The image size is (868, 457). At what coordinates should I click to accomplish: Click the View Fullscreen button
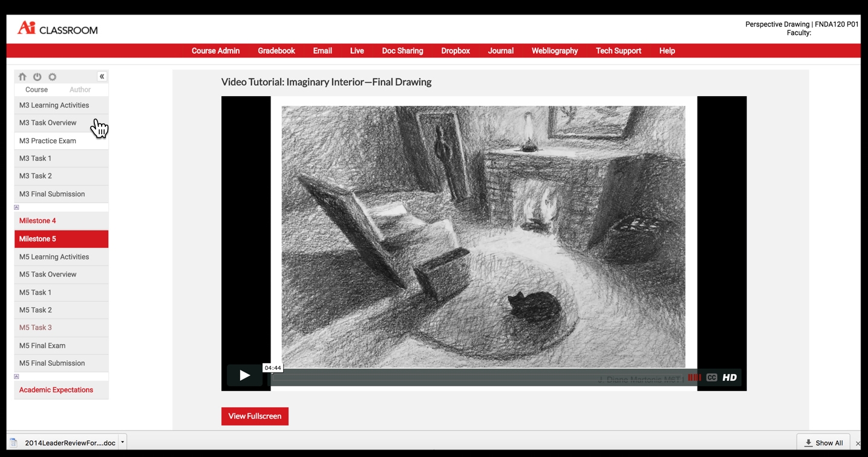pyautogui.click(x=255, y=416)
